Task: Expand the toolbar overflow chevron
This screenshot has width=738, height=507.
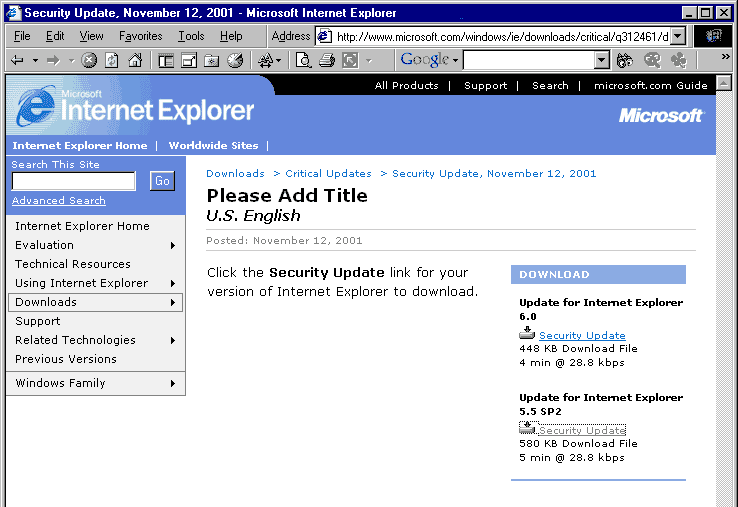Action: pyautogui.click(x=725, y=57)
